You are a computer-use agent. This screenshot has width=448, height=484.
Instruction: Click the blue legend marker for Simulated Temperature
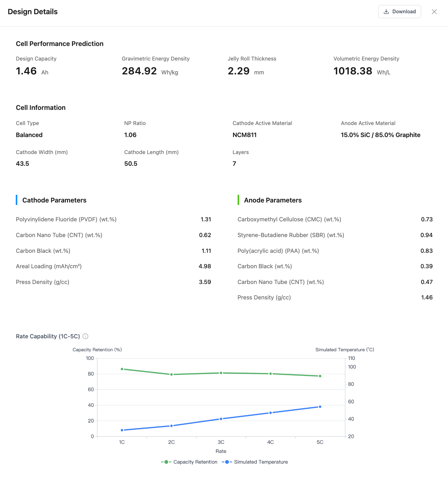[x=227, y=462]
